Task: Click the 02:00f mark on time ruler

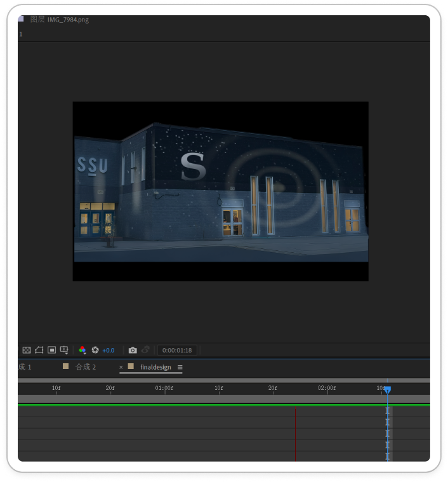Action: tap(327, 388)
